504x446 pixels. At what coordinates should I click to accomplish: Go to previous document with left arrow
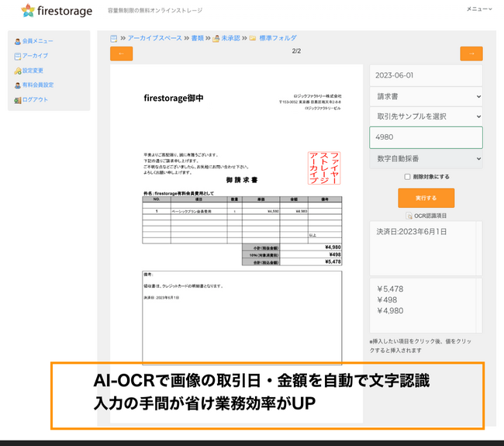121,54
